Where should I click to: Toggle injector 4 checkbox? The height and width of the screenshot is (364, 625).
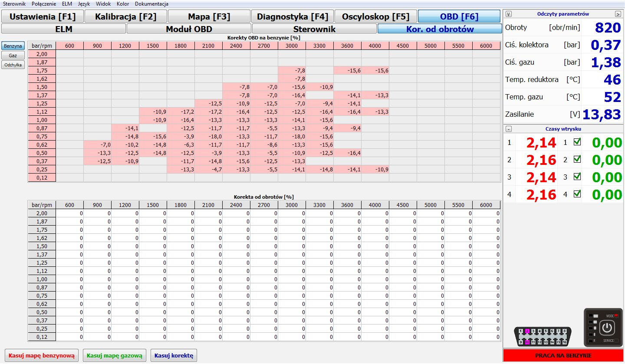[x=577, y=194]
